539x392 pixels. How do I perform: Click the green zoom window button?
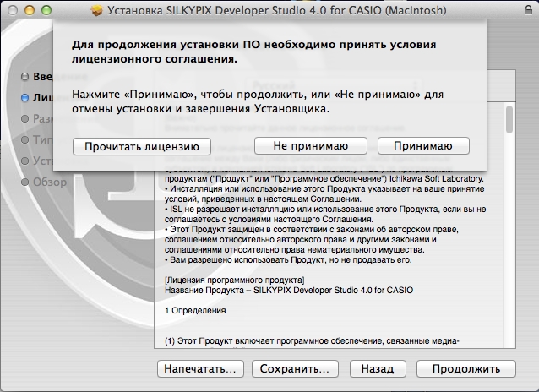46,10
